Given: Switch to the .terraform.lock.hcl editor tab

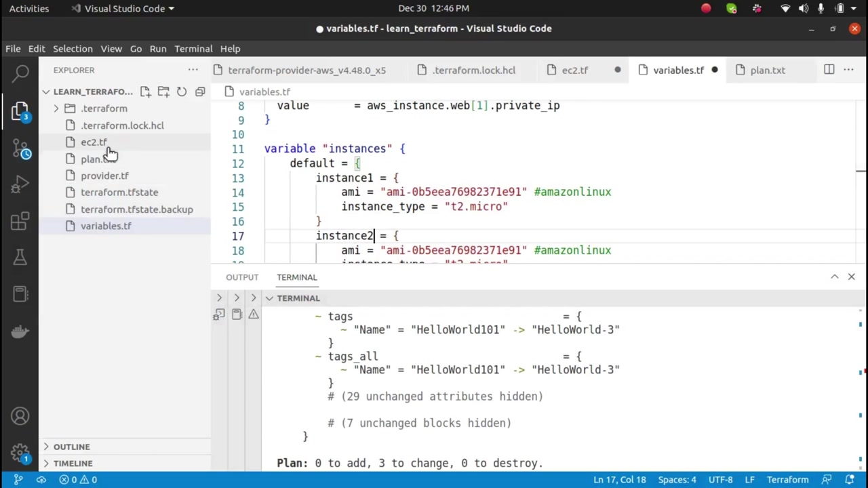Looking at the screenshot, I should click(474, 70).
